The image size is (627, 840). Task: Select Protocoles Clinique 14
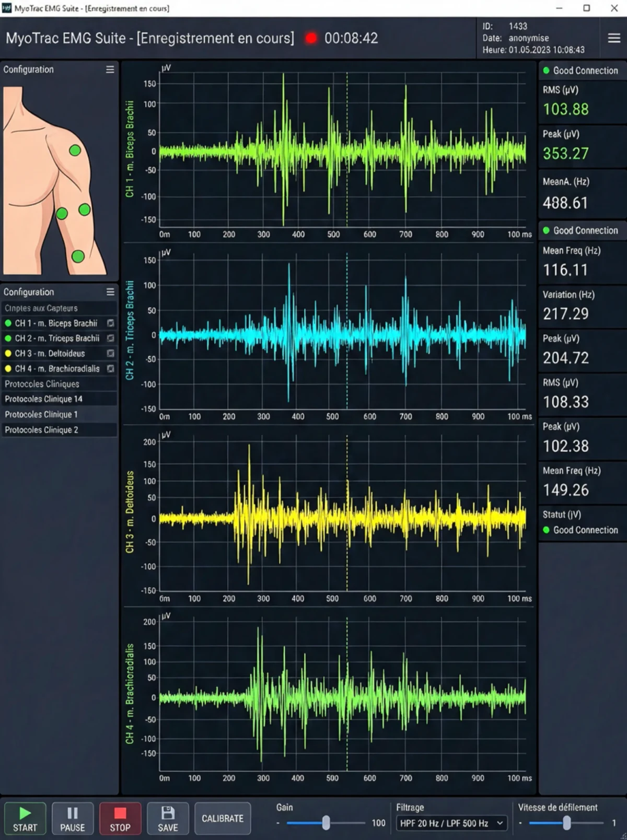[x=59, y=399]
